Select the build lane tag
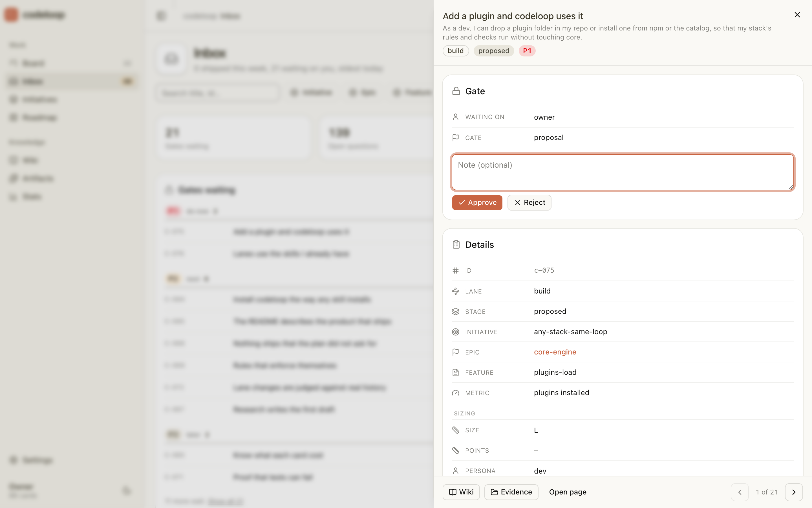This screenshot has height=508, width=812. 456,51
